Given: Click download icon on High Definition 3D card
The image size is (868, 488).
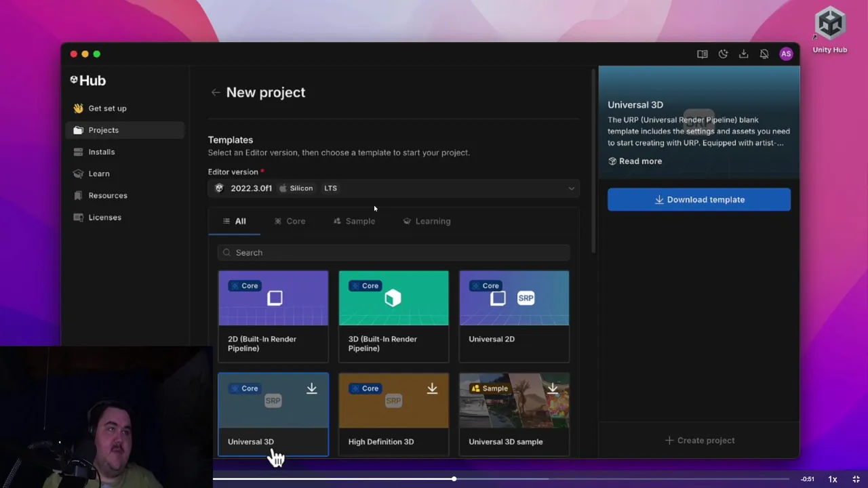Looking at the screenshot, I should [432, 388].
